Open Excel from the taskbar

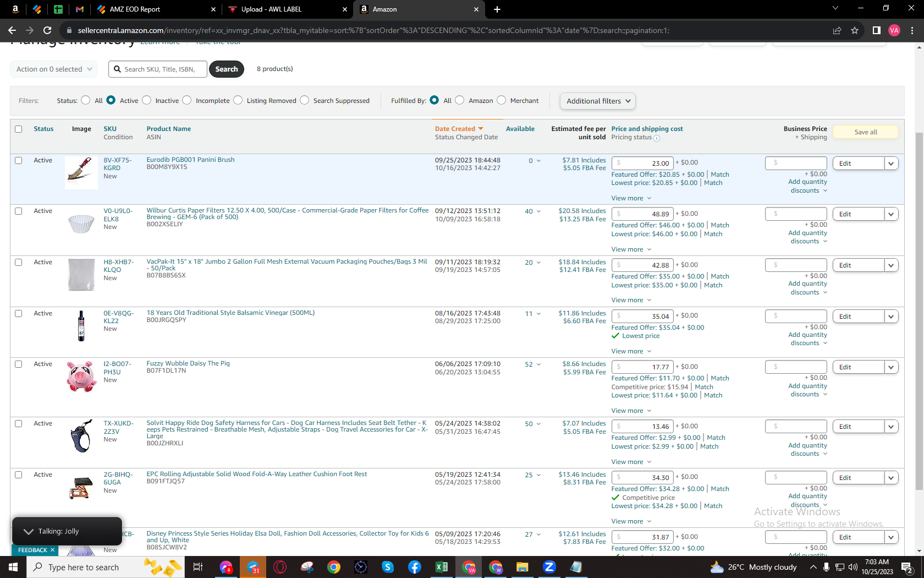[442, 567]
